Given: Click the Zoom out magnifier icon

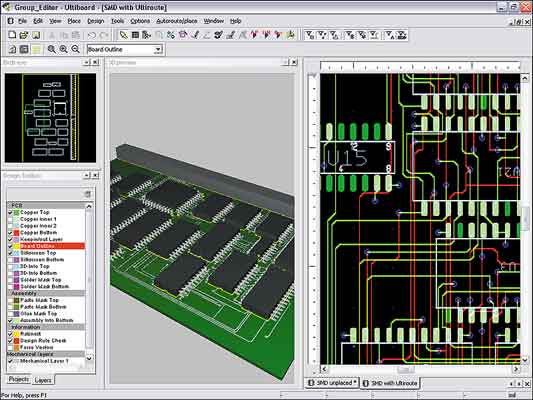Looking at the screenshot, I should click(75, 49).
